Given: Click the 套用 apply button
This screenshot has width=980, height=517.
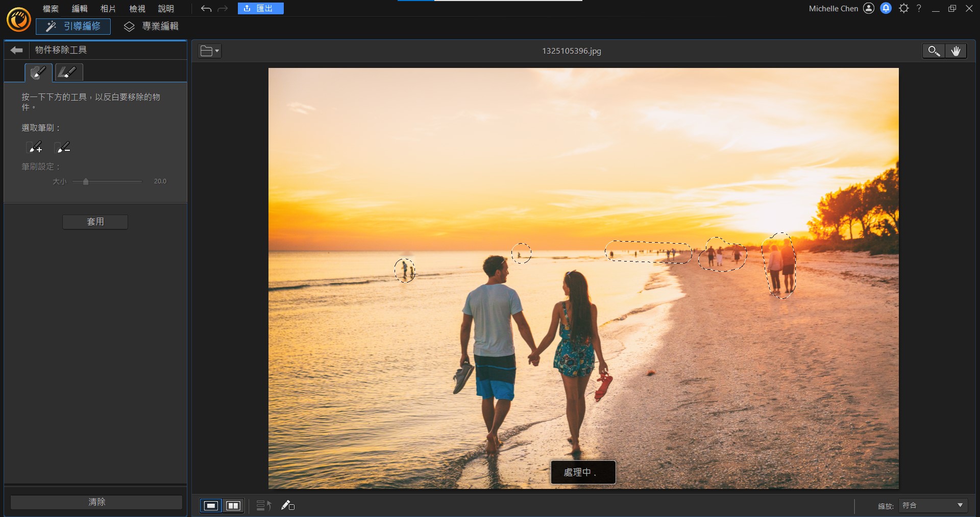Looking at the screenshot, I should 95,222.
